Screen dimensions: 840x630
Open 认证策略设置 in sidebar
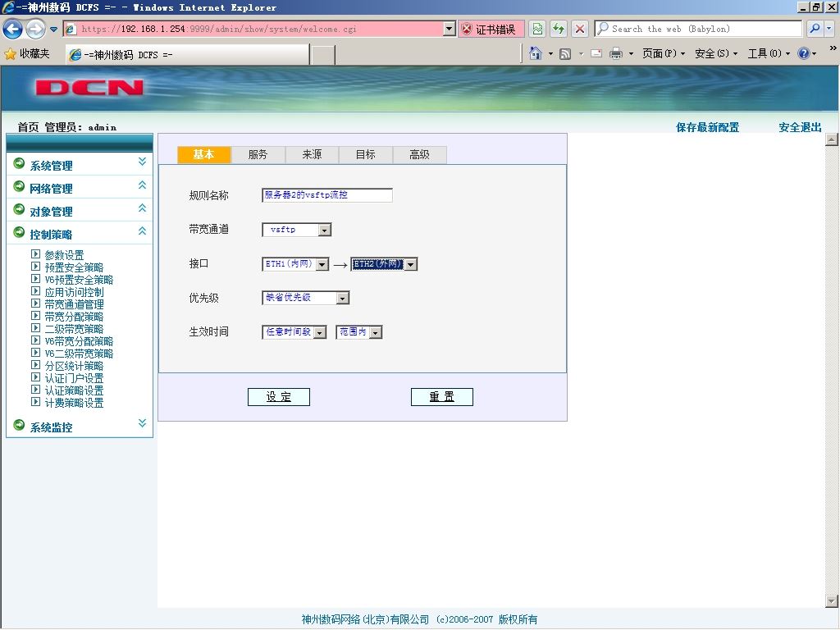74,390
